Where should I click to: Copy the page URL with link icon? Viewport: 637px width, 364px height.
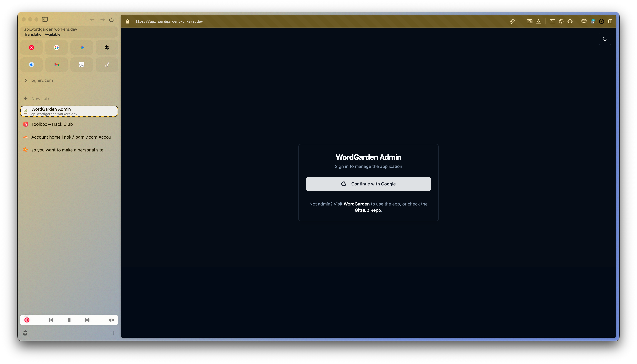tap(512, 21)
